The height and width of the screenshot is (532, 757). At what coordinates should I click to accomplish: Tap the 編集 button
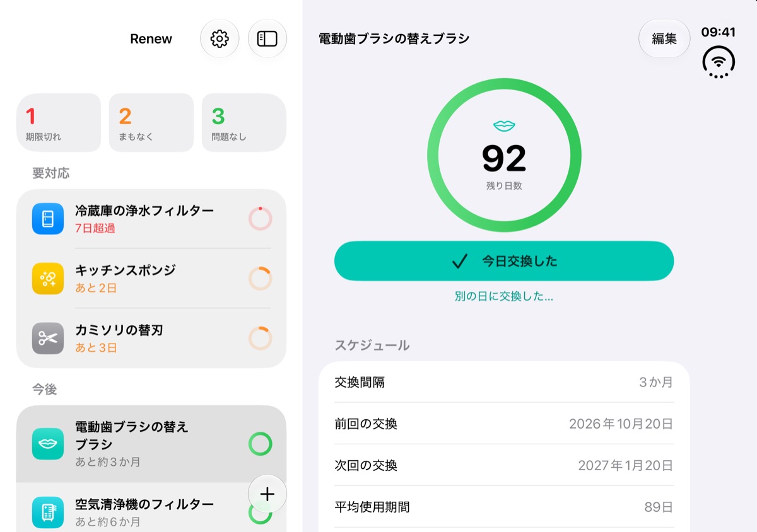click(x=664, y=38)
